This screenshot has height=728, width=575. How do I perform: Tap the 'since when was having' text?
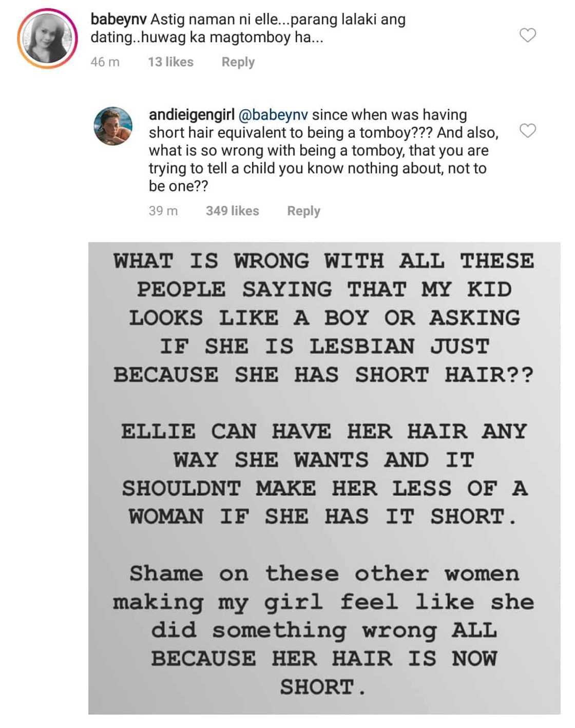point(389,115)
